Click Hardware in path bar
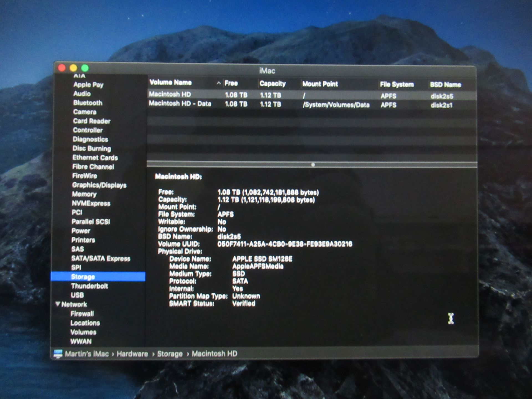532x399 pixels. coord(132,354)
